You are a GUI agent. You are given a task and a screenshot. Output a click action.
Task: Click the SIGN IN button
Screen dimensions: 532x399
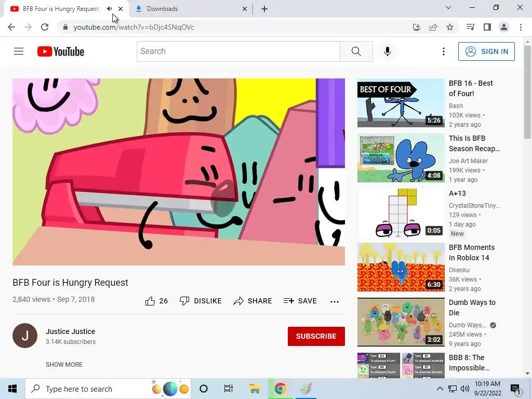(486, 51)
